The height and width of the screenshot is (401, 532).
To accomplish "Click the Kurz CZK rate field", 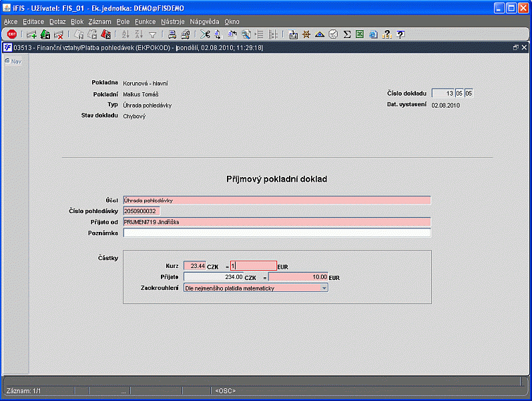I will [x=195, y=266].
